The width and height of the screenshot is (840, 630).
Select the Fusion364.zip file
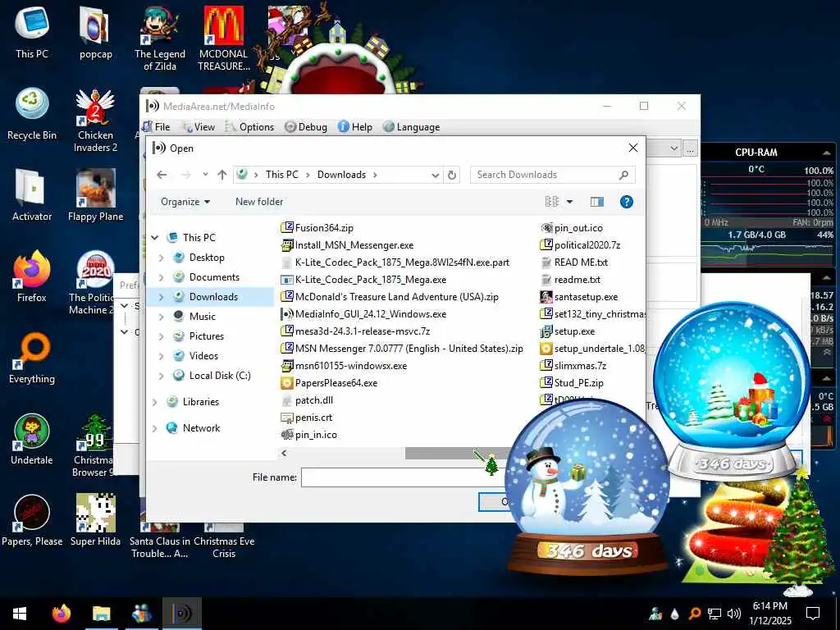(317, 228)
